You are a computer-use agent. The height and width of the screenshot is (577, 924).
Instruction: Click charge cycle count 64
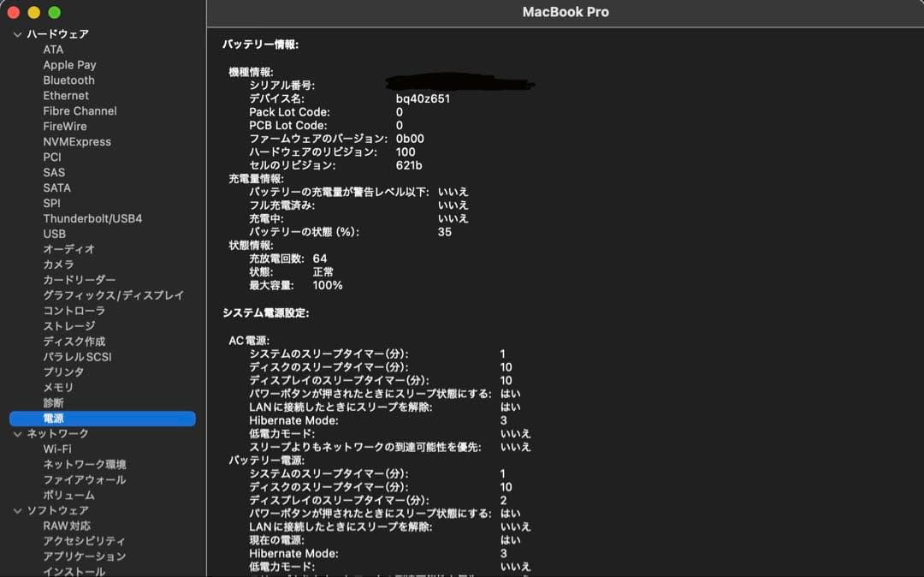(x=319, y=259)
